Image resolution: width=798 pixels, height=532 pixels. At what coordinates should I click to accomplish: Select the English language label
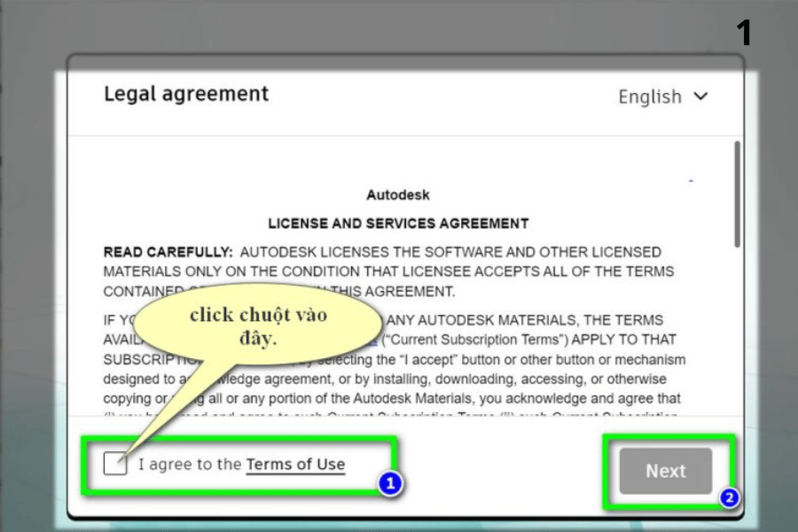click(650, 97)
